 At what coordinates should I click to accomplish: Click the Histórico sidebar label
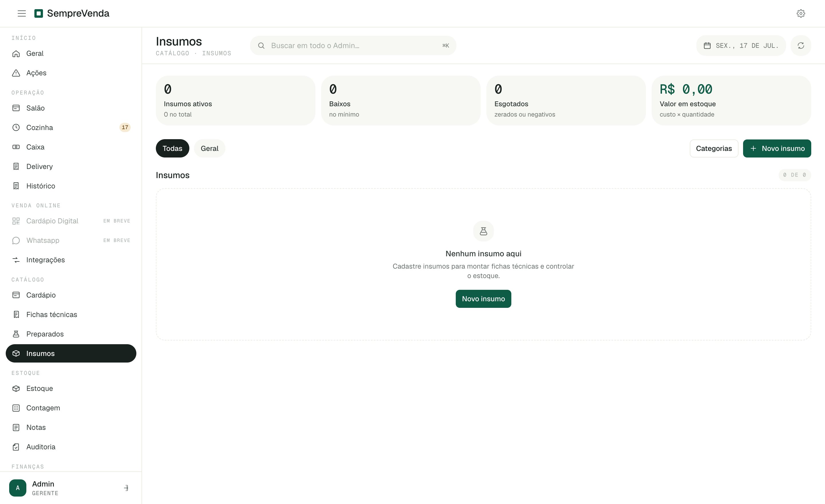click(41, 186)
